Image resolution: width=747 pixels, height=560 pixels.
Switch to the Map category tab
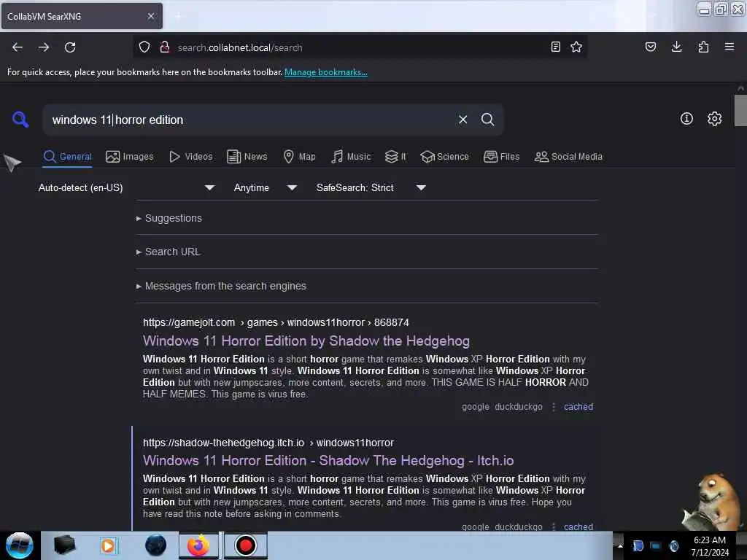tap(299, 157)
